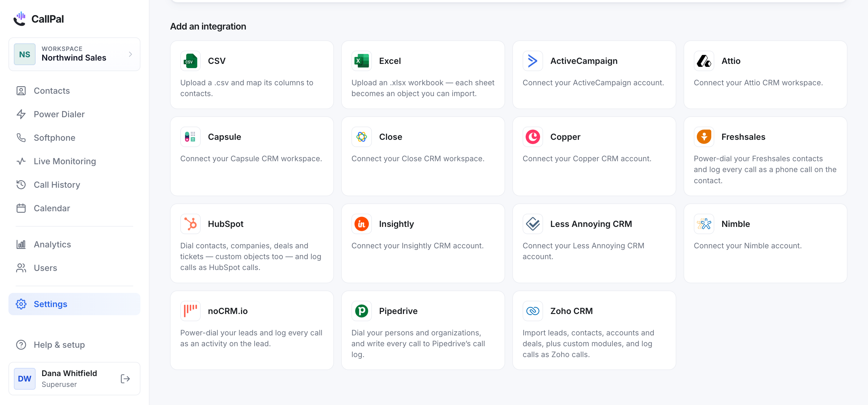868x405 pixels.
Task: Open the Softphone page
Action: click(74, 138)
